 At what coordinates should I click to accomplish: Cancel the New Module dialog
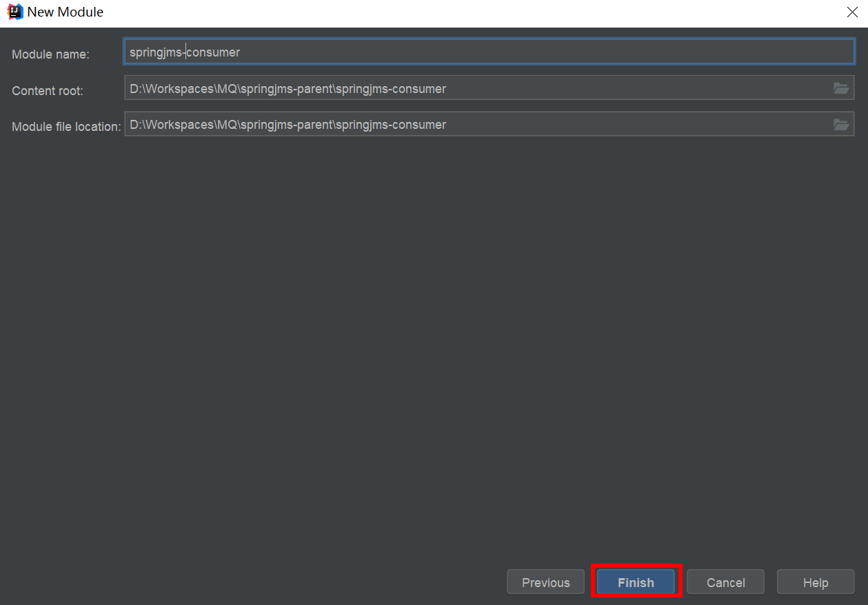pyautogui.click(x=725, y=582)
